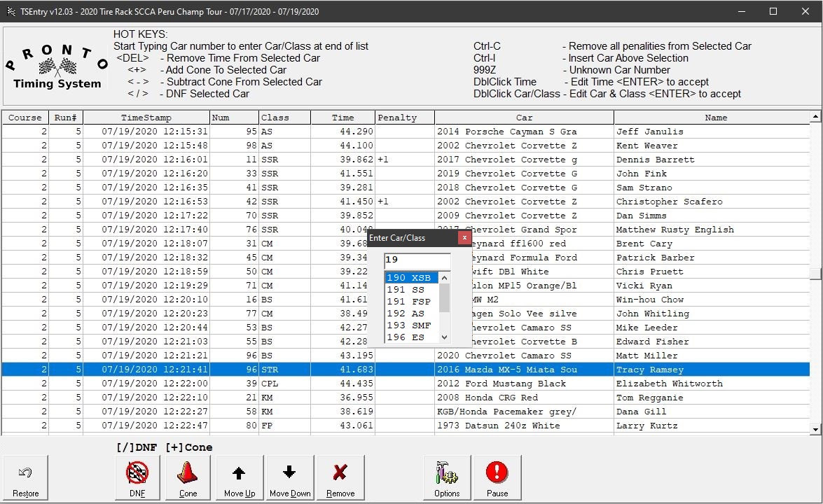Click the Pronto Timing System logo
This screenshot has width=823, height=504.
(x=57, y=66)
